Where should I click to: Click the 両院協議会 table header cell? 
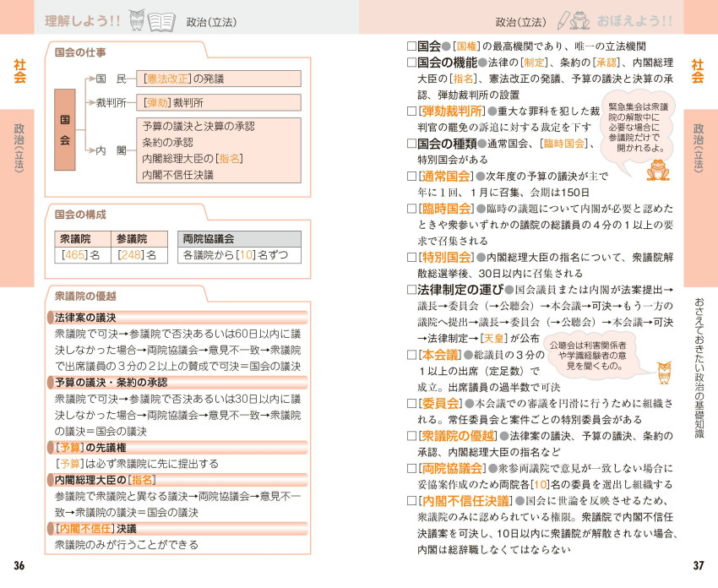239,238
